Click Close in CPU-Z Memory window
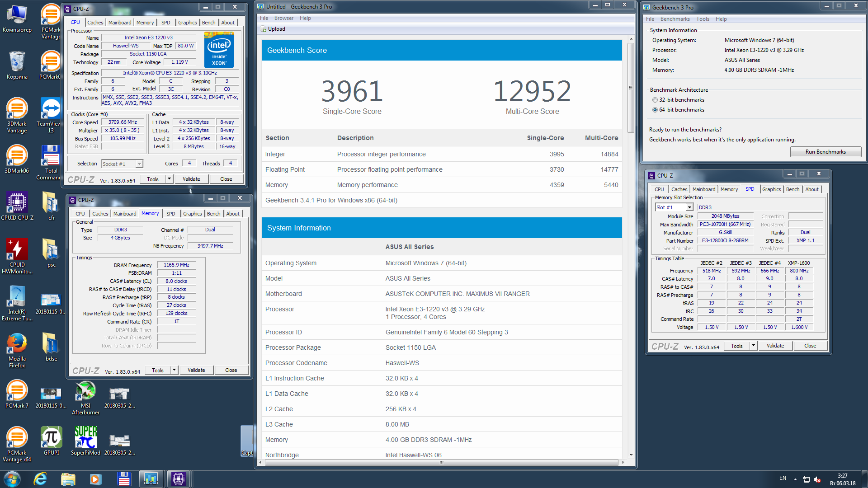The image size is (868, 488). tap(231, 370)
